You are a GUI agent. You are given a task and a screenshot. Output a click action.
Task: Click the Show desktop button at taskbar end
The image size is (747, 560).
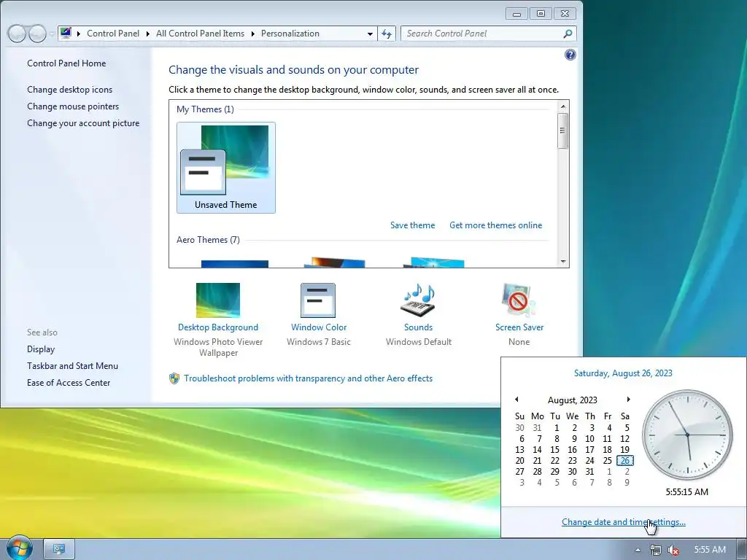pos(741,550)
